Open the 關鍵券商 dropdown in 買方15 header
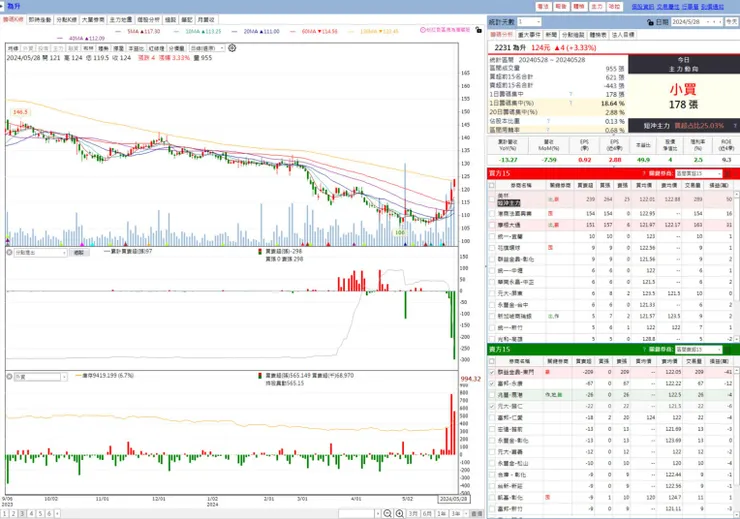740x519 pixels. pyautogui.click(x=719, y=174)
